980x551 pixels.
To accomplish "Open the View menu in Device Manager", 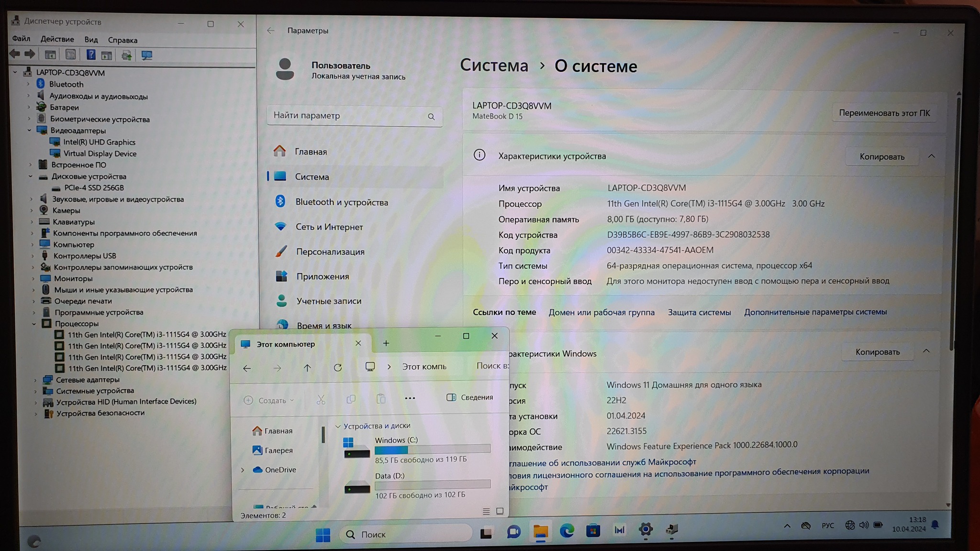I will [x=91, y=40].
